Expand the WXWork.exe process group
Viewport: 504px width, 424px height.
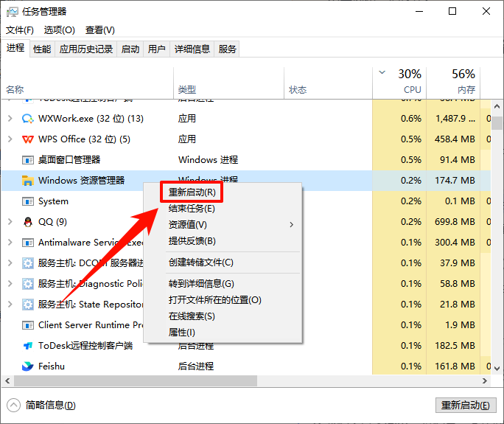10,119
